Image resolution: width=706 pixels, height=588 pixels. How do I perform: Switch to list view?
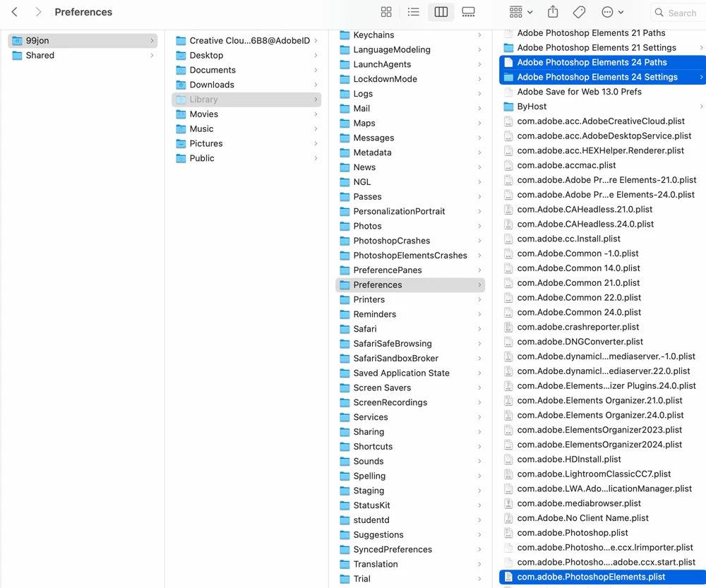click(413, 12)
